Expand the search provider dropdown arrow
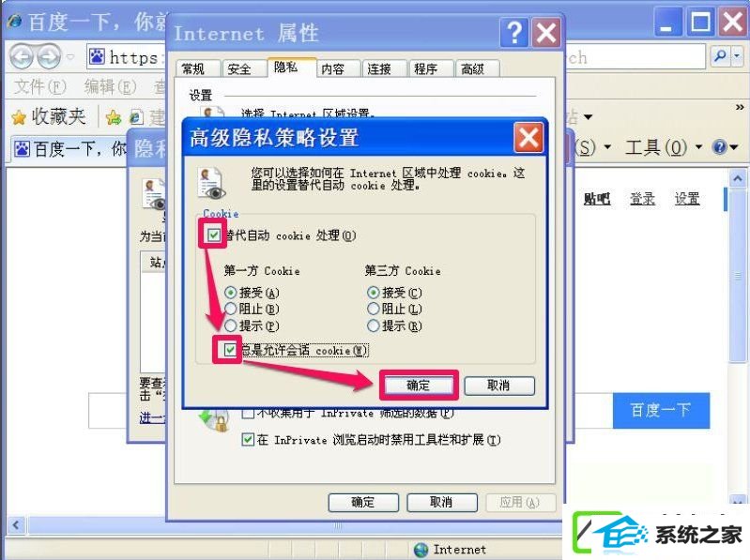The height and width of the screenshot is (560, 750). click(x=737, y=56)
